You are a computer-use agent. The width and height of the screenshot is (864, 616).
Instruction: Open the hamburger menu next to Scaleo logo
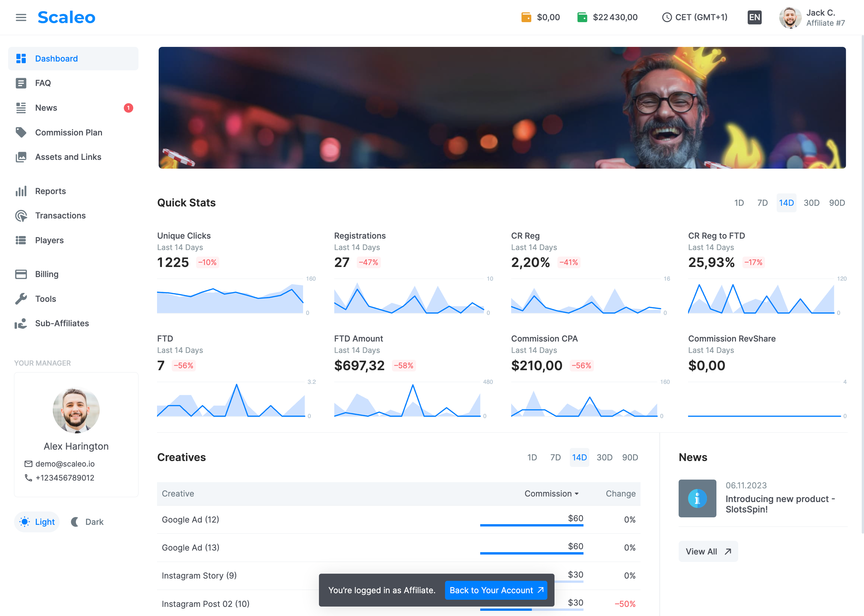[21, 17]
